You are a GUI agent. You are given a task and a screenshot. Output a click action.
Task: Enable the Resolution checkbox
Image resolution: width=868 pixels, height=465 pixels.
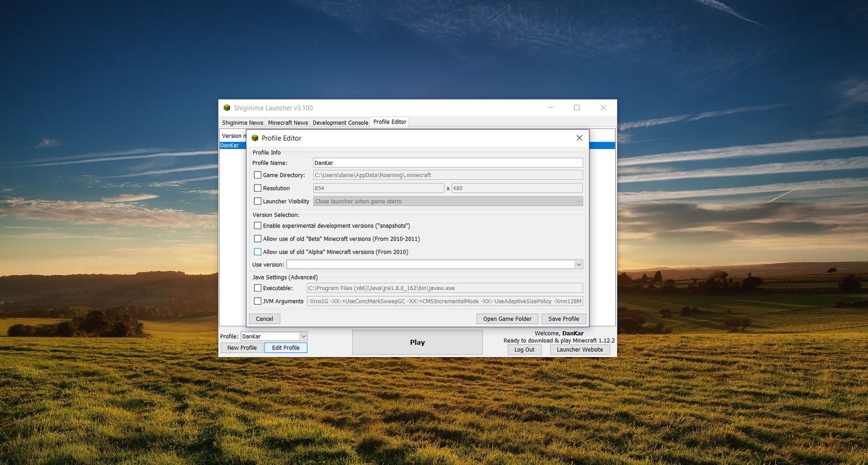257,188
